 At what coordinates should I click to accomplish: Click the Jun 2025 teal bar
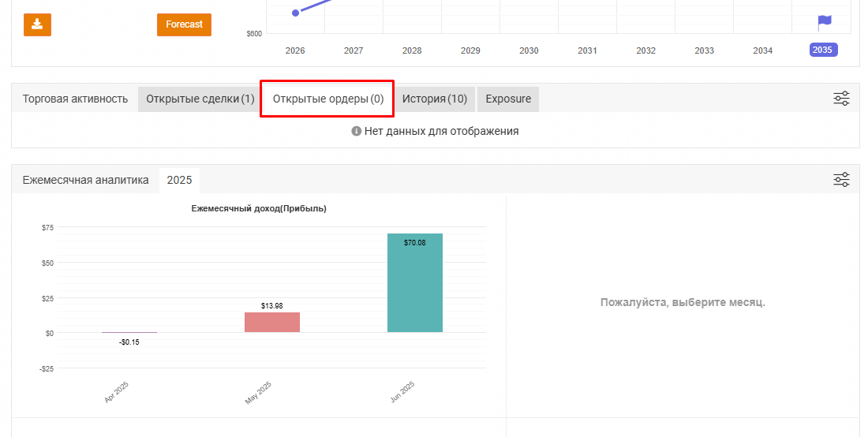[x=414, y=282]
